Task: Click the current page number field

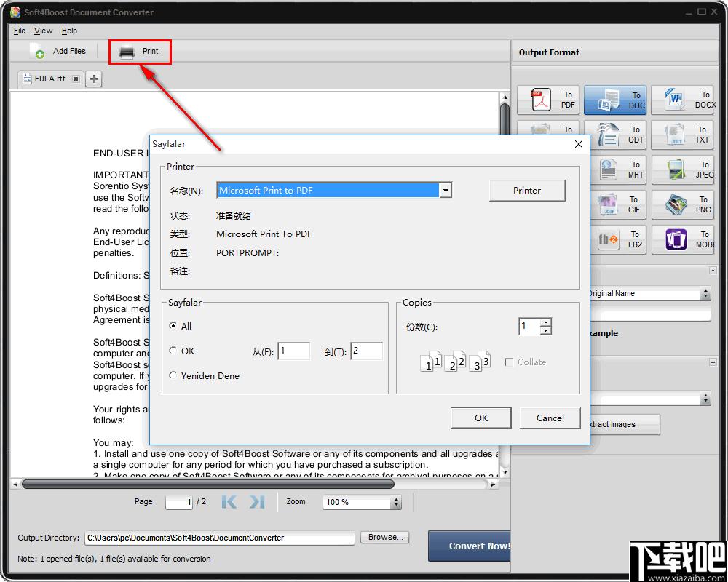Action: point(179,502)
